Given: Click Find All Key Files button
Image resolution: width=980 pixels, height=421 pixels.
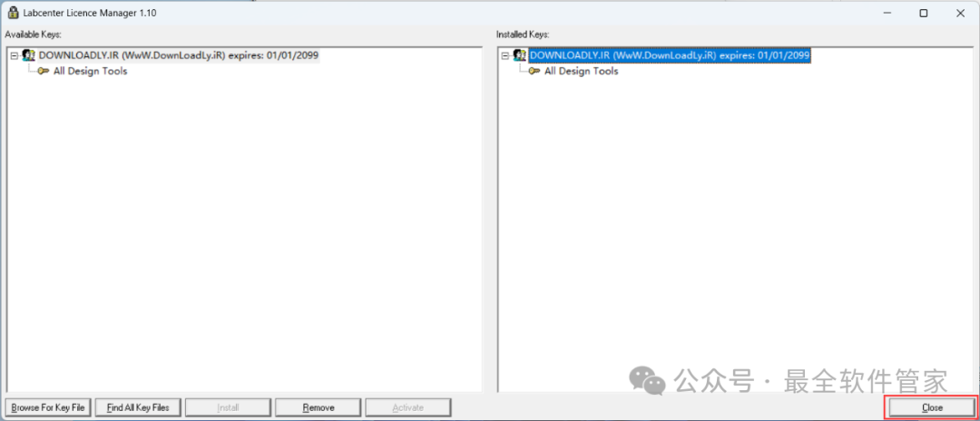Looking at the screenshot, I should (x=138, y=408).
